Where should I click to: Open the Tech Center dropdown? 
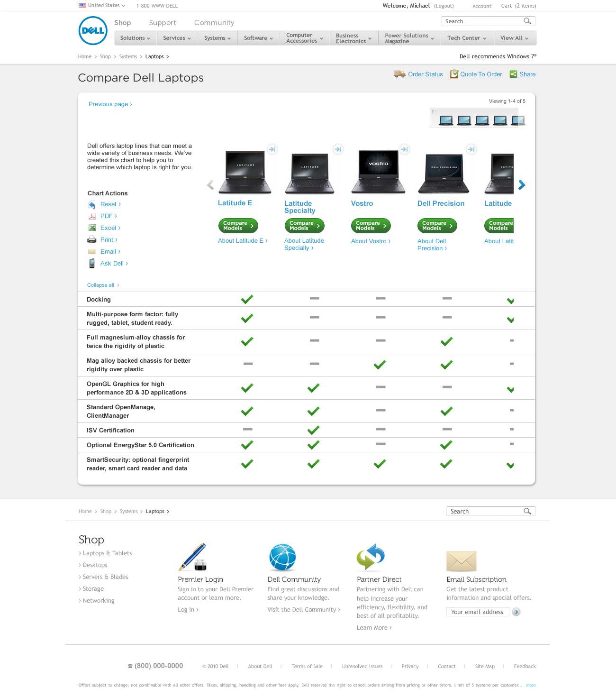click(x=467, y=38)
